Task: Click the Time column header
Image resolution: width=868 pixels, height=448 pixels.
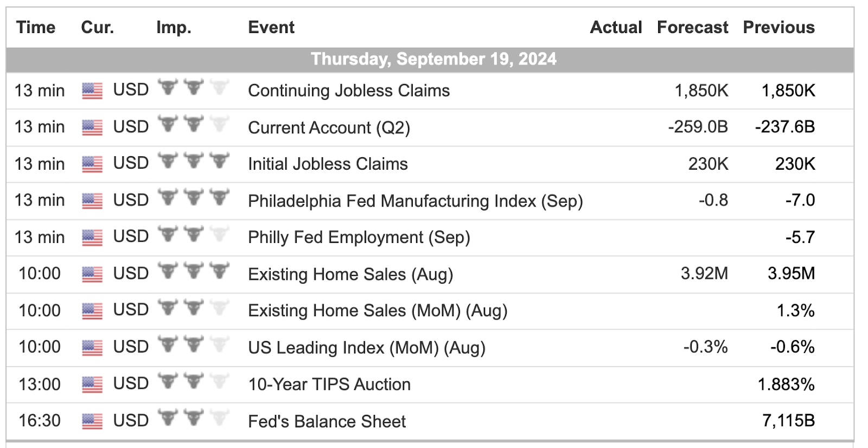Action: tap(36, 27)
